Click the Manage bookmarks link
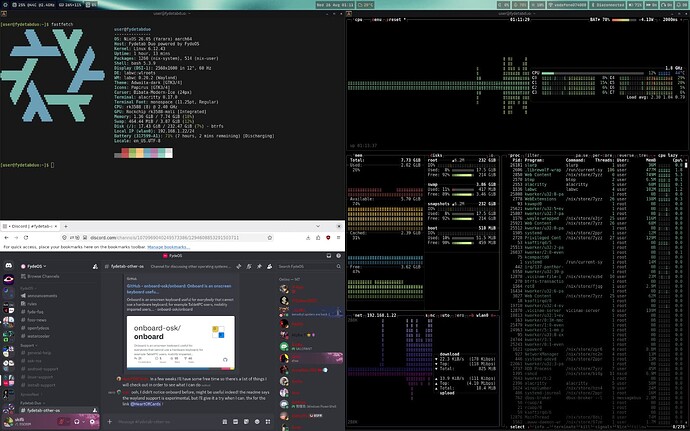 click(x=169, y=247)
